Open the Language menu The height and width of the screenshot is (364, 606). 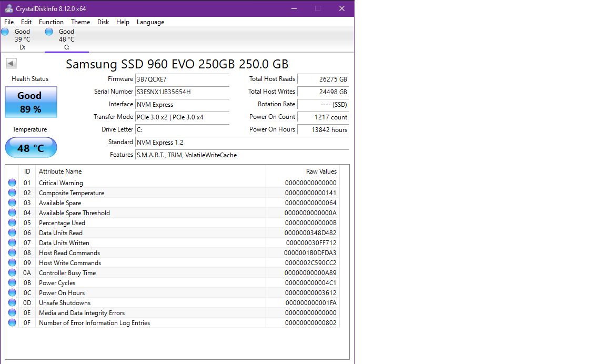click(150, 22)
